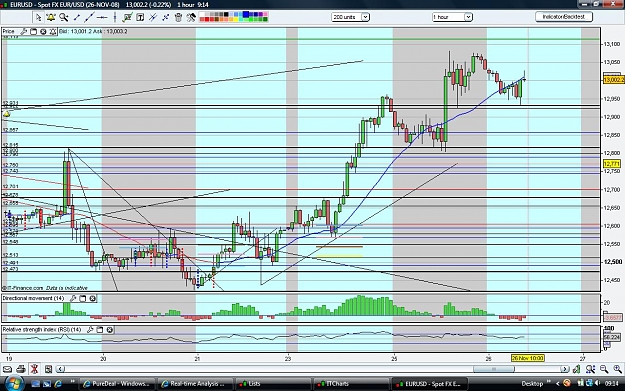Launch Internet Explorer from quick launch
Image resolution: width=625 pixels, height=391 pixels.
[58, 383]
